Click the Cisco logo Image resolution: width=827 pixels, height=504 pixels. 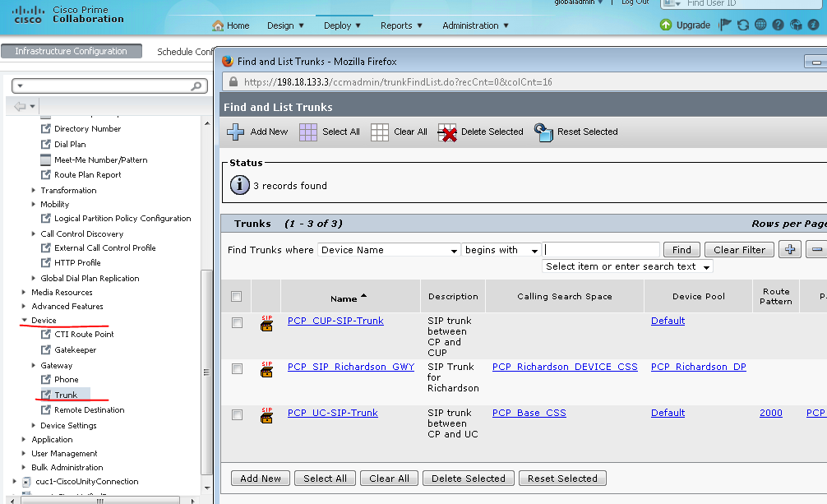[x=28, y=15]
